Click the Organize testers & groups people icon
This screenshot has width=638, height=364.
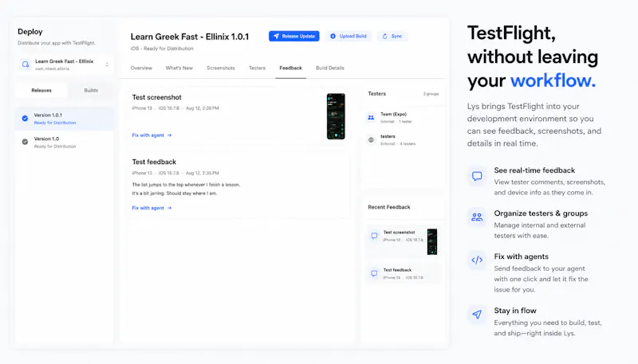pos(477,217)
